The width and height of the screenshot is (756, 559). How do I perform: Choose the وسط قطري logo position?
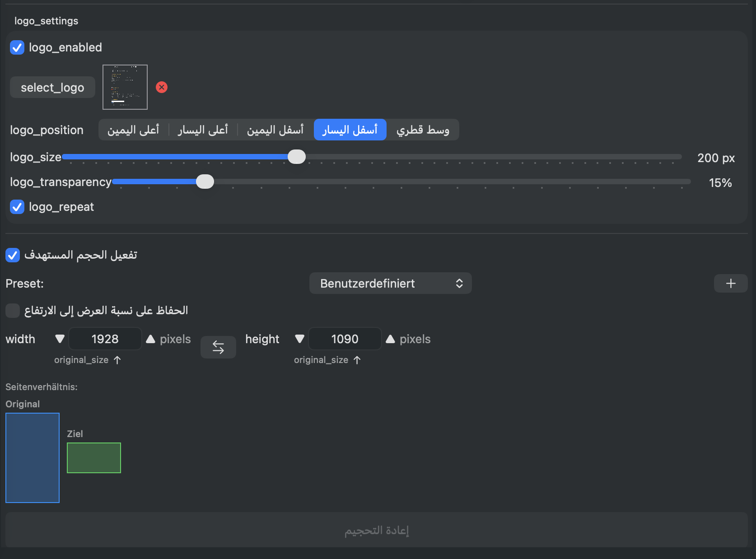tap(423, 130)
